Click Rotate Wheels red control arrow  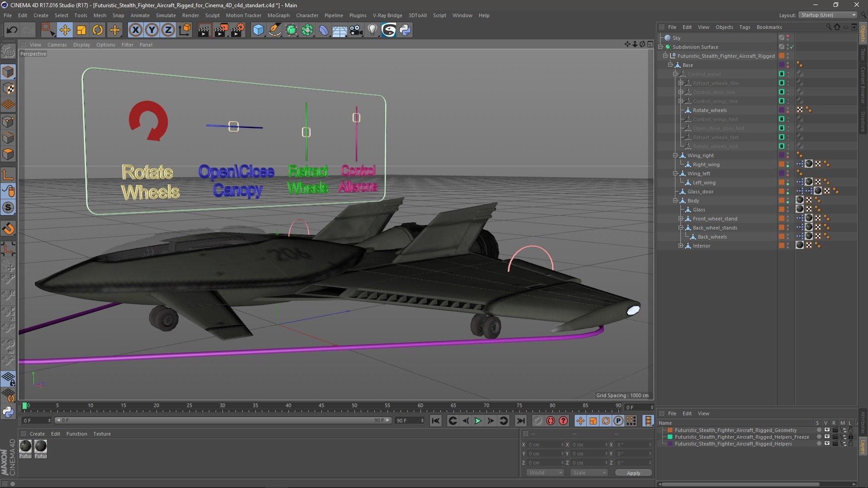pos(148,121)
